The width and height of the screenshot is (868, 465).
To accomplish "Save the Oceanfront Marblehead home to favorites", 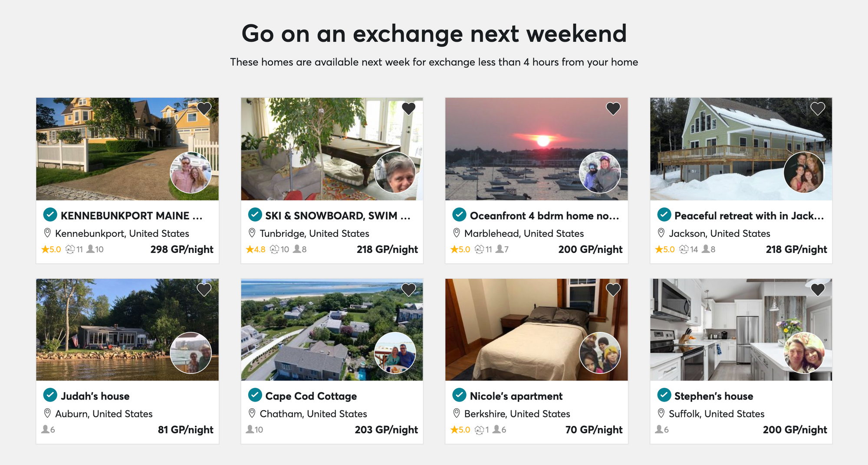I will click(x=613, y=108).
